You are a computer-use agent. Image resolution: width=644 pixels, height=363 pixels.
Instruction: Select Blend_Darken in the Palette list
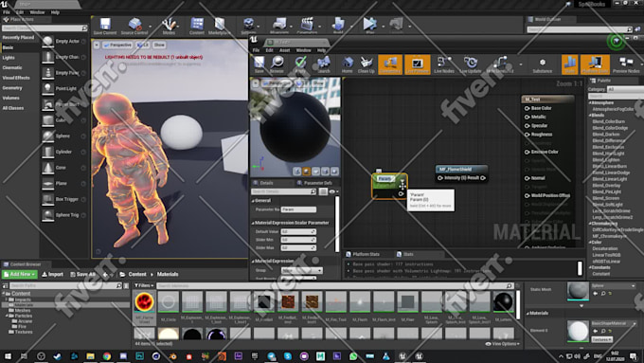tap(606, 135)
